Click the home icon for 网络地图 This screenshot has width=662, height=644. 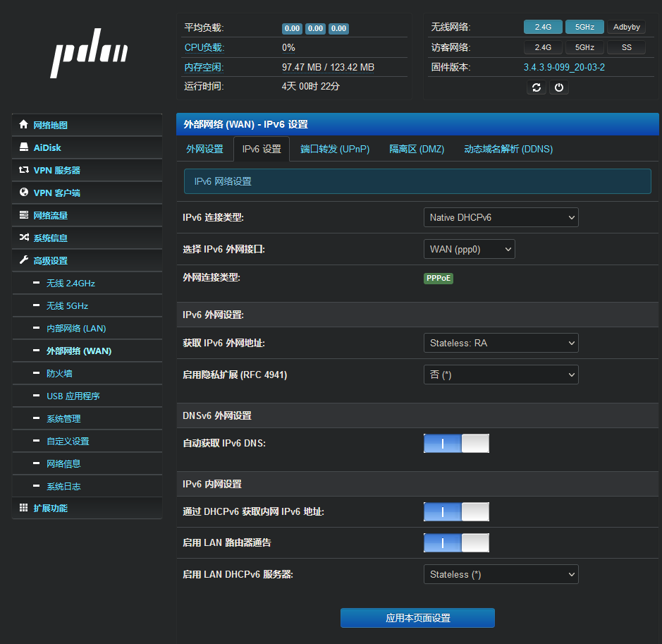click(x=24, y=124)
